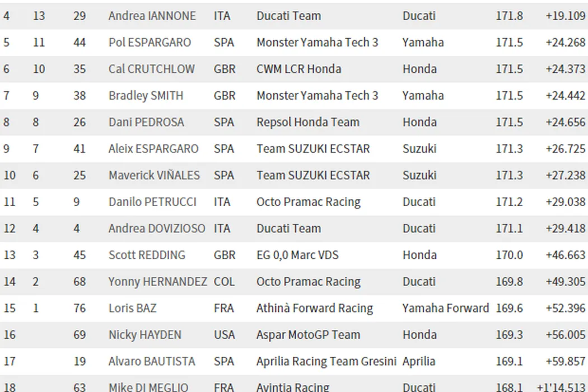Open Dani PEDROSA rider link

click(x=146, y=122)
